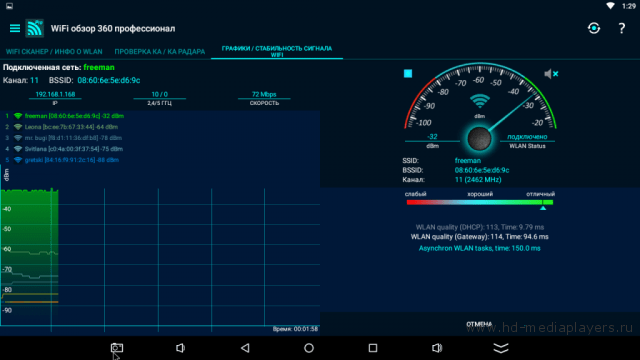Image resolution: width=640 pixels, height=360 pixels.
Task: Tap the IP address 192.168.1.168
Action: [x=55, y=94]
